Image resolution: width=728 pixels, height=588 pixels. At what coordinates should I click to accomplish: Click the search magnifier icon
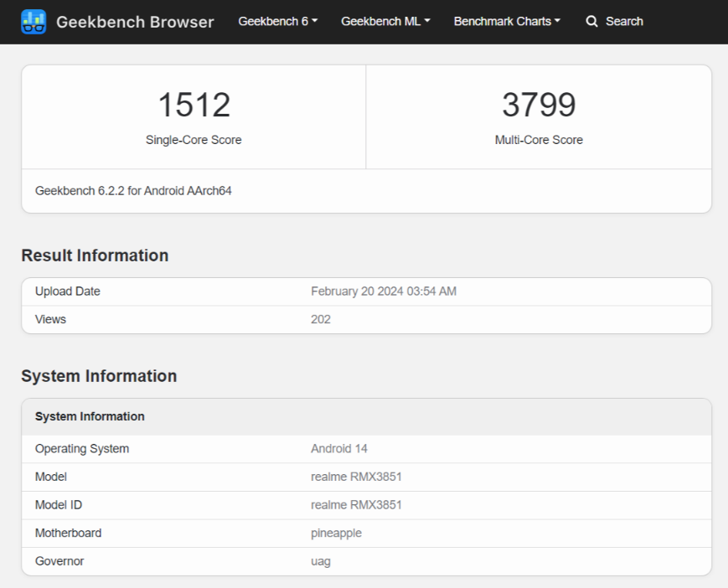tap(591, 22)
